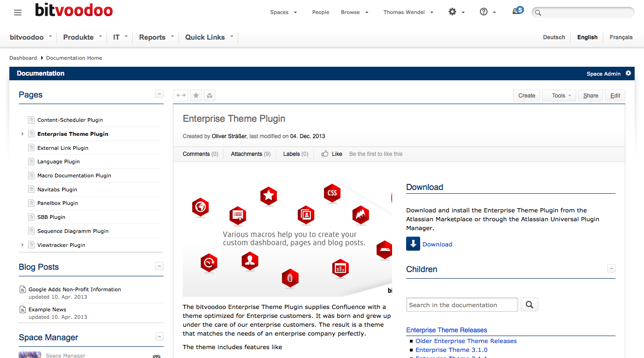Open the workbox notifications showing 5
The height and width of the screenshot is (358, 644).
[517, 10]
